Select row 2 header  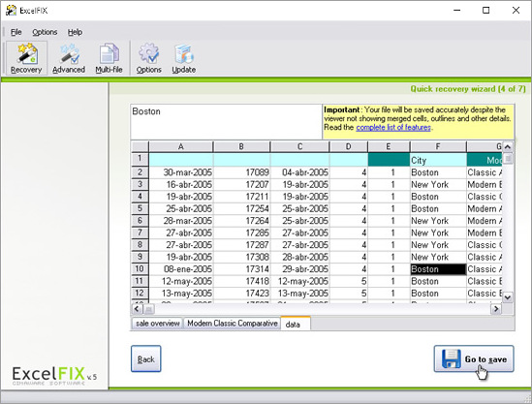pyautogui.click(x=140, y=172)
